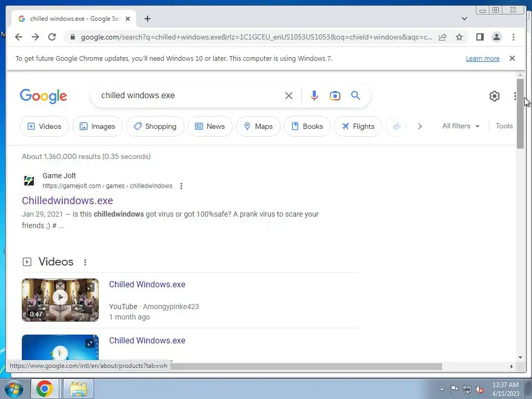Filter results by Flights
Image resolution: width=532 pixels, height=399 pixels.
358,126
